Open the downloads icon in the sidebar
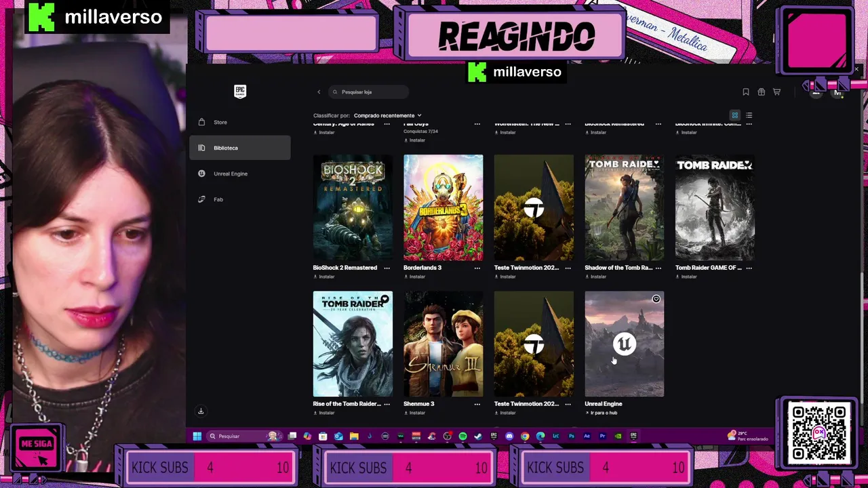 click(x=201, y=411)
